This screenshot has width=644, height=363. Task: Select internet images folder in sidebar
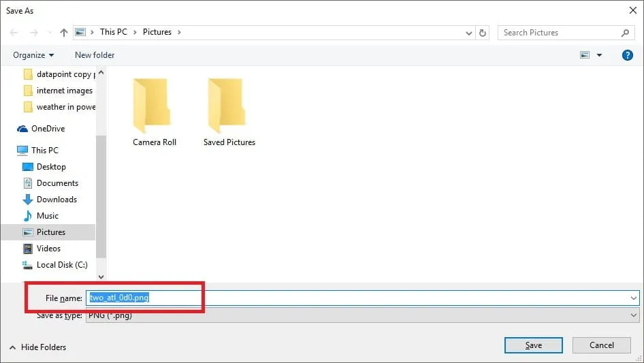(59, 91)
